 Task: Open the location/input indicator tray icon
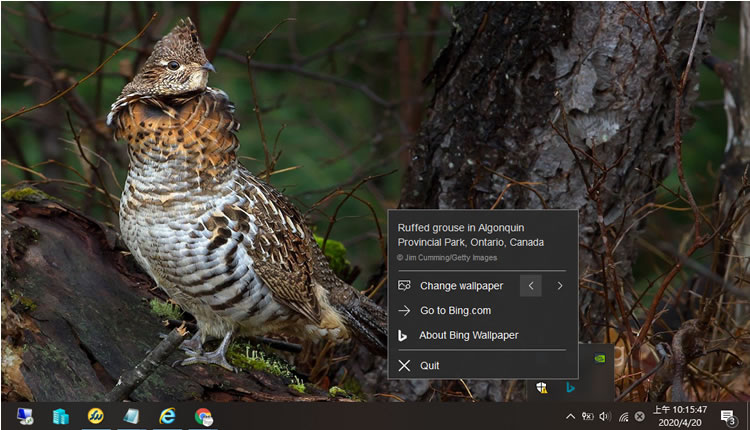587,417
